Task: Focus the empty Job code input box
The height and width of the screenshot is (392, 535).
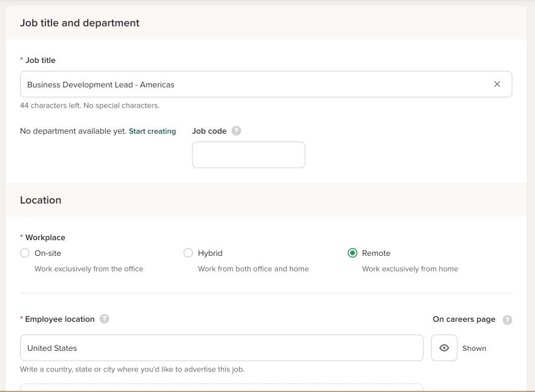Action: tap(248, 155)
